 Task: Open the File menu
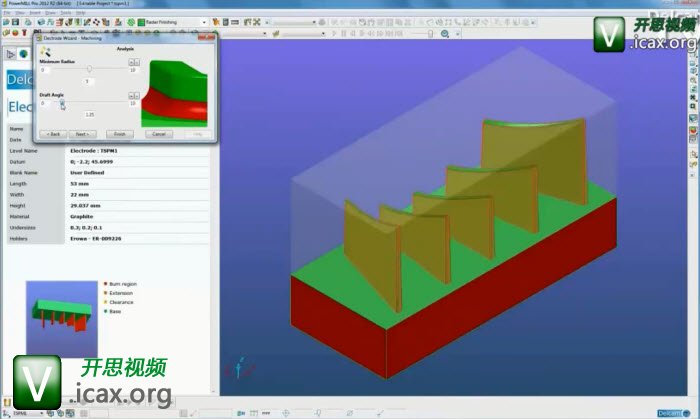point(7,13)
